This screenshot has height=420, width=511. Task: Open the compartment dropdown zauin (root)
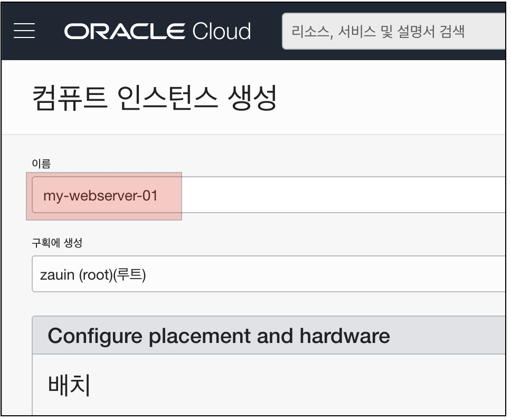[x=269, y=274]
